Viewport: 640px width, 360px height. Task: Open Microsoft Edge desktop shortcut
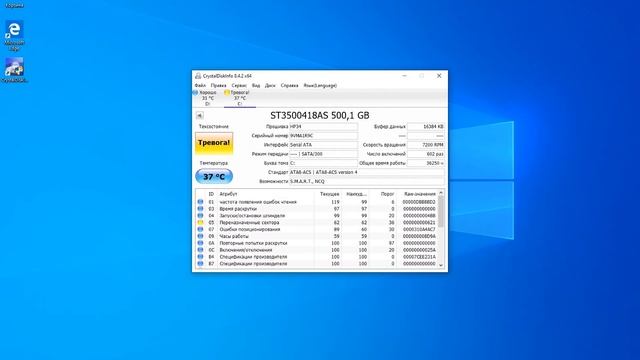click(x=14, y=36)
